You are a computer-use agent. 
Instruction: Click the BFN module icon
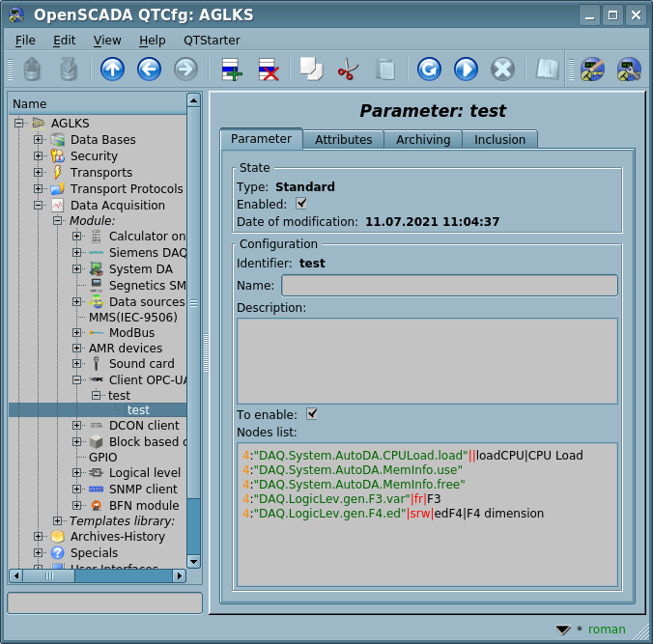click(x=97, y=505)
